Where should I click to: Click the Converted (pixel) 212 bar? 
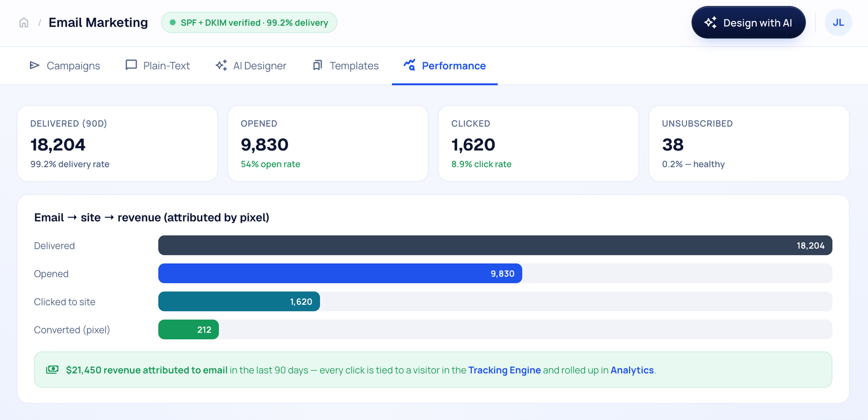click(x=189, y=329)
